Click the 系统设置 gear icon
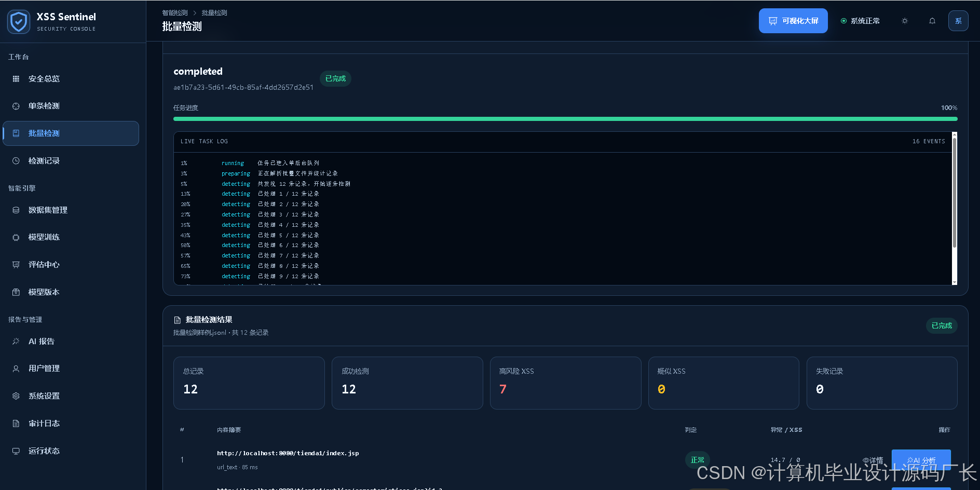 point(16,396)
